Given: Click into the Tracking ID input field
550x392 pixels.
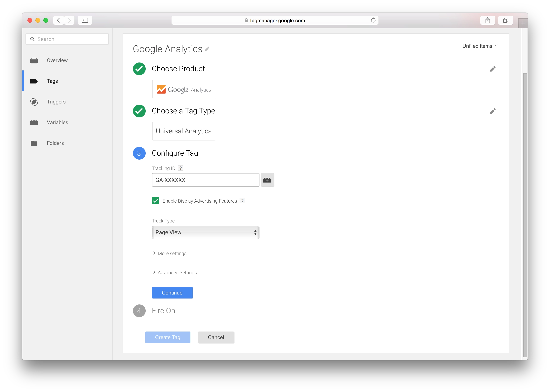Looking at the screenshot, I should point(206,180).
